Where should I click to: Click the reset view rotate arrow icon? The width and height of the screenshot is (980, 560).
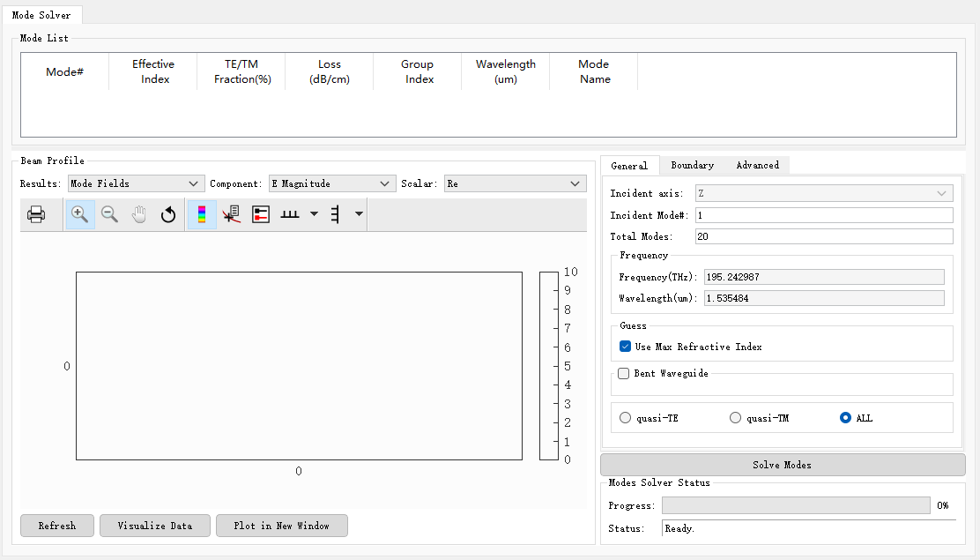(168, 214)
